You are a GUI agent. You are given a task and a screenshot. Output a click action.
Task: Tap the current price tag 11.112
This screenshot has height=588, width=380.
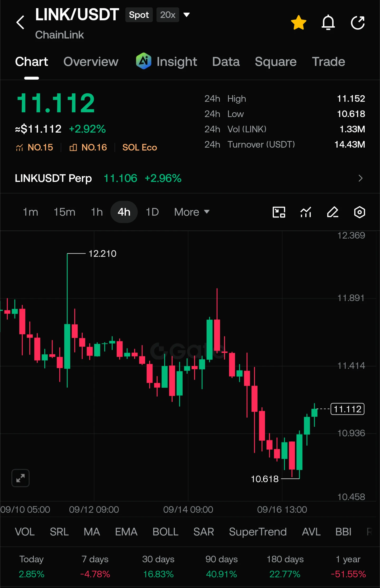(x=348, y=409)
